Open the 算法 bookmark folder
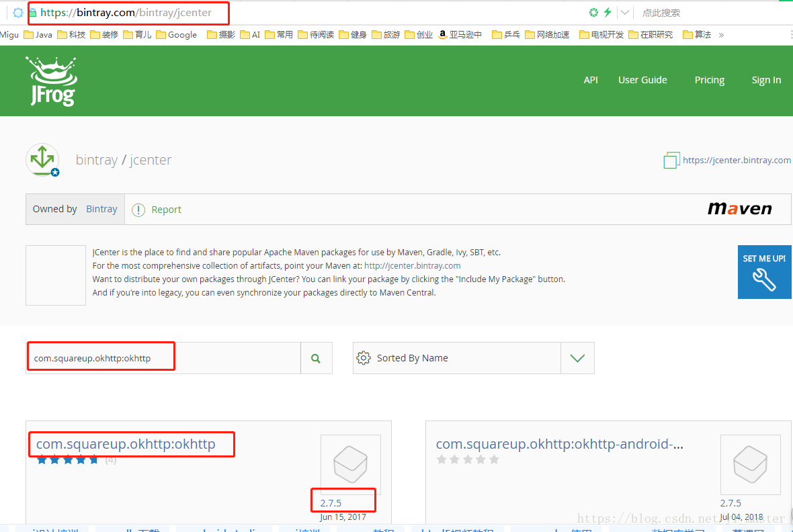Screen dimensions: 793x532 click(x=697, y=34)
